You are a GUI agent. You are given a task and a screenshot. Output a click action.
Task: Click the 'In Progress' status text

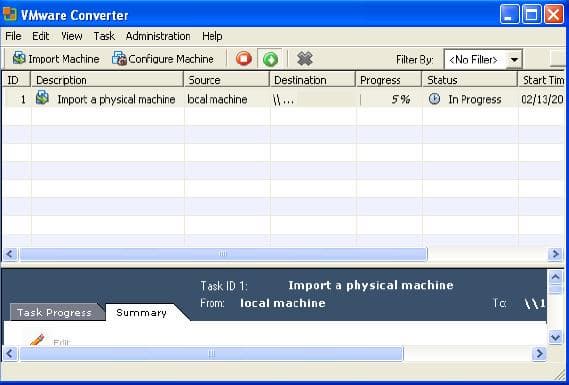pos(475,99)
